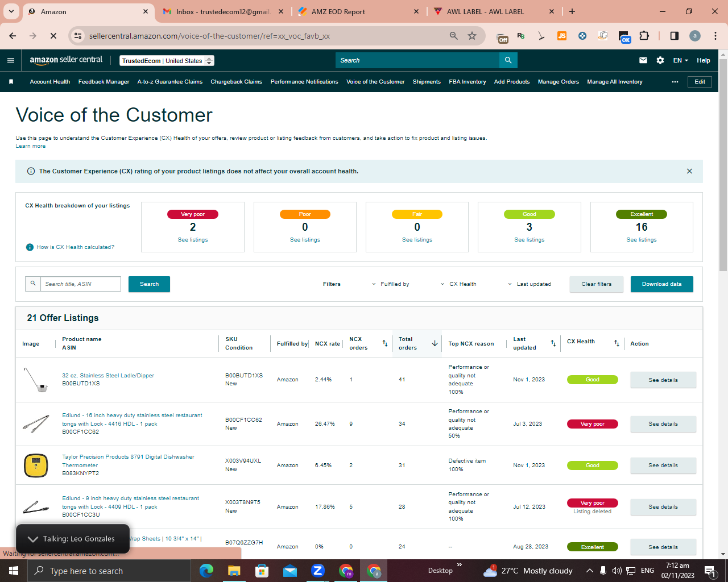Viewport: 728px width, 582px height.
Task: Expand the Fulfilled by filter
Action: [x=391, y=284]
